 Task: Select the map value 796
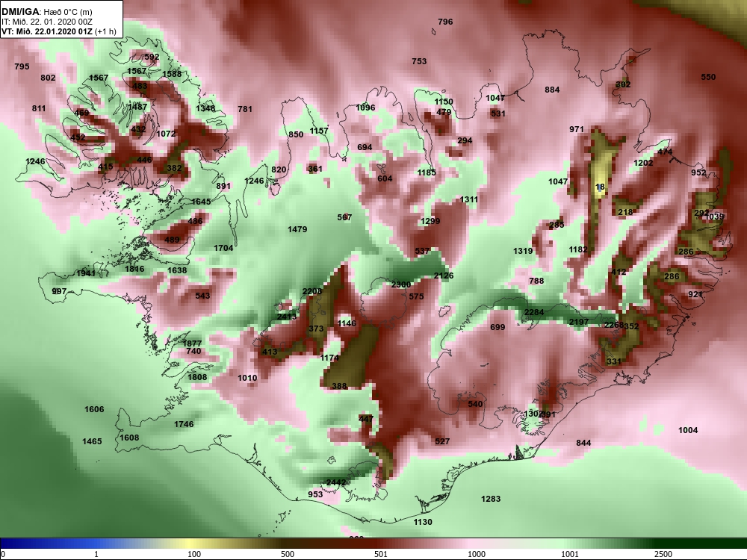point(445,22)
